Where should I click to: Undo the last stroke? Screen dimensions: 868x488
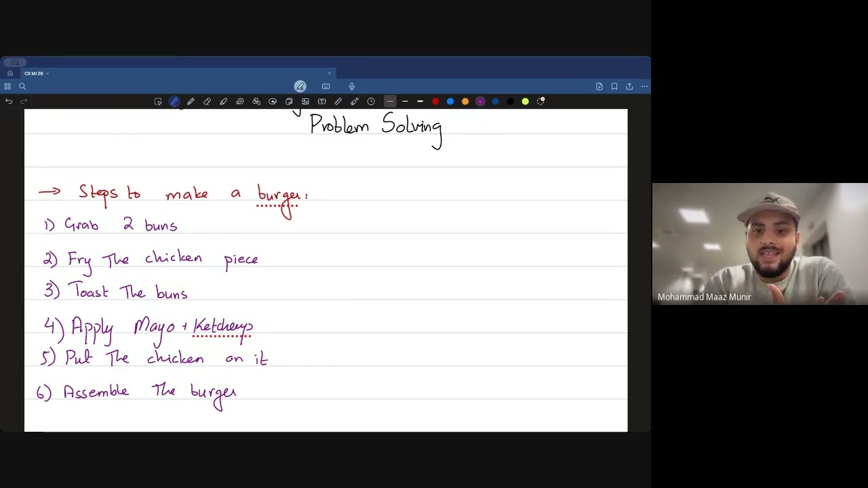pos(9,101)
